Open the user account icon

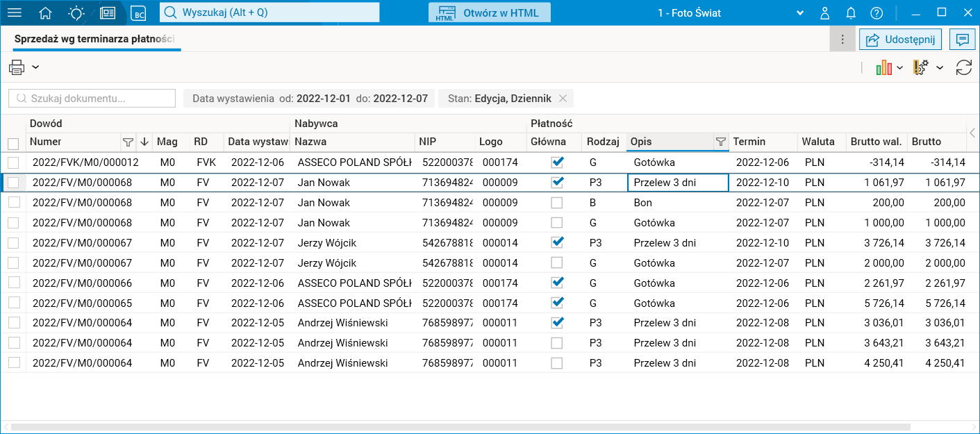click(x=825, y=12)
